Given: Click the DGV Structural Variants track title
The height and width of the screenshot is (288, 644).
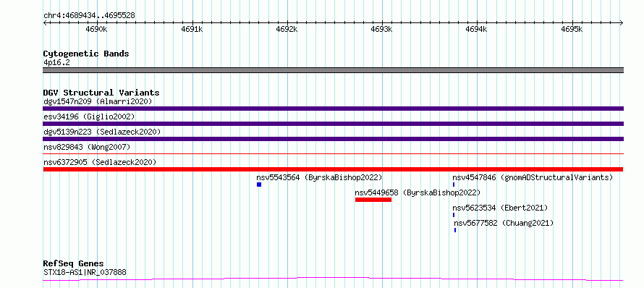Looking at the screenshot, I should (101, 93).
